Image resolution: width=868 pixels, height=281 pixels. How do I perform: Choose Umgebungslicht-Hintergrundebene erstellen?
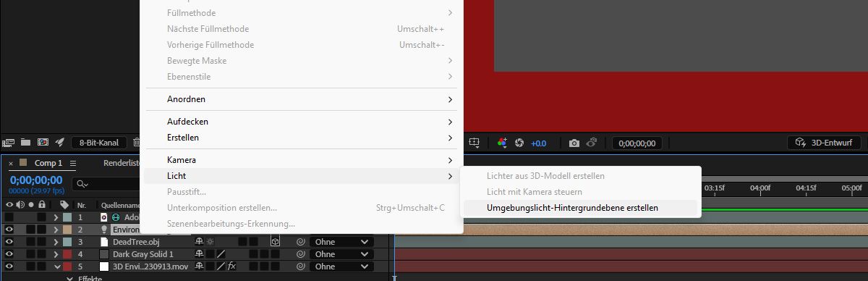581,208
